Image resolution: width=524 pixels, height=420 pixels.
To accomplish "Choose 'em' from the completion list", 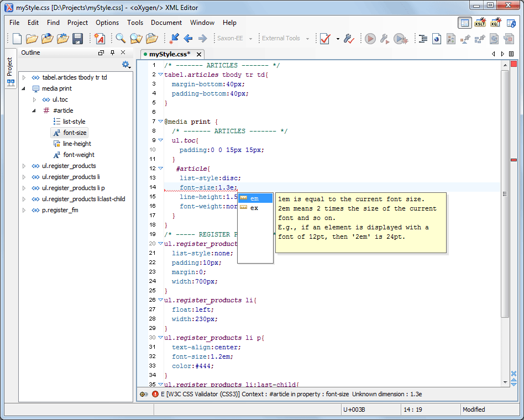I will pos(255,198).
